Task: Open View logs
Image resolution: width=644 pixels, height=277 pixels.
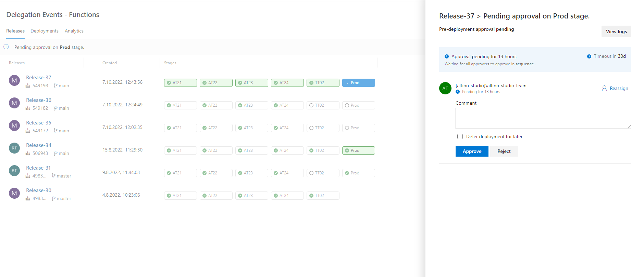Action: (616, 31)
